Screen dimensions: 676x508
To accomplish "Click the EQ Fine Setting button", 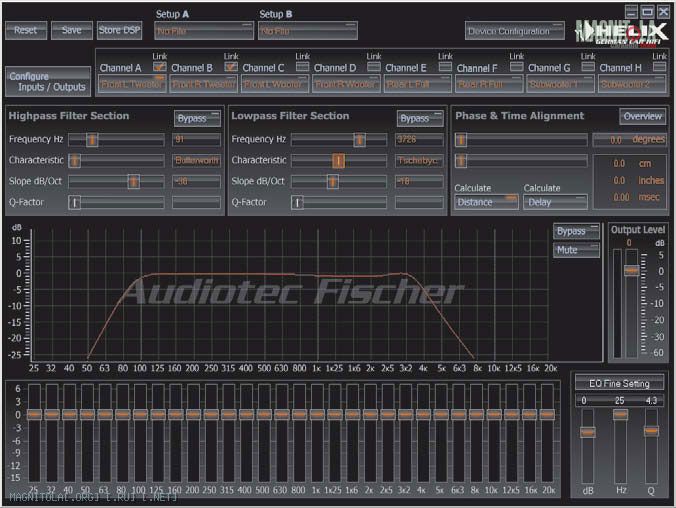I will coord(619,383).
